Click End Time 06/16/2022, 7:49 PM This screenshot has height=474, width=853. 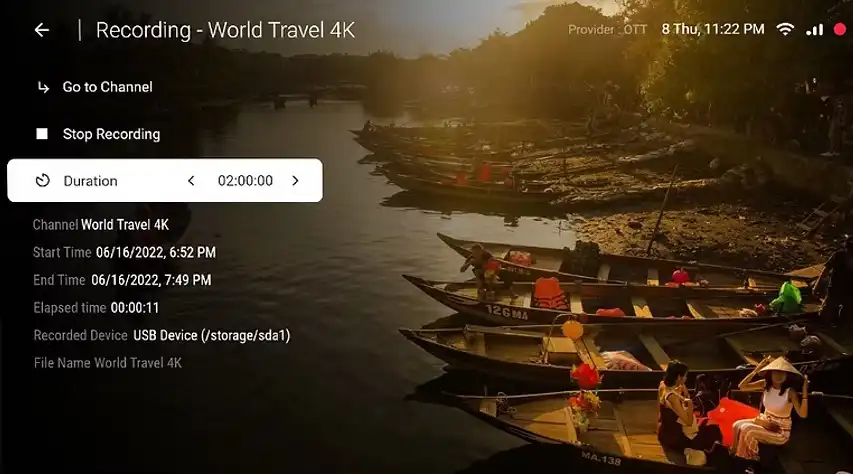[122, 280]
